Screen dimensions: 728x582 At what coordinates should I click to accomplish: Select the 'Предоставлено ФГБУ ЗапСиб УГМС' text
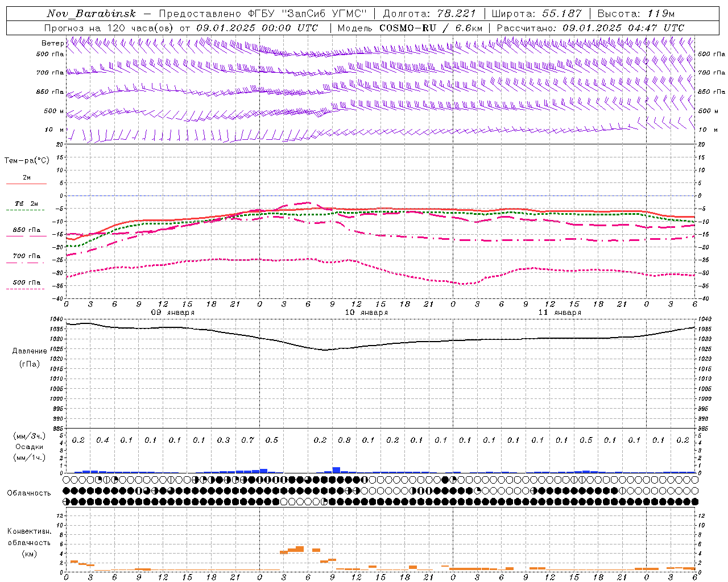[x=263, y=14]
